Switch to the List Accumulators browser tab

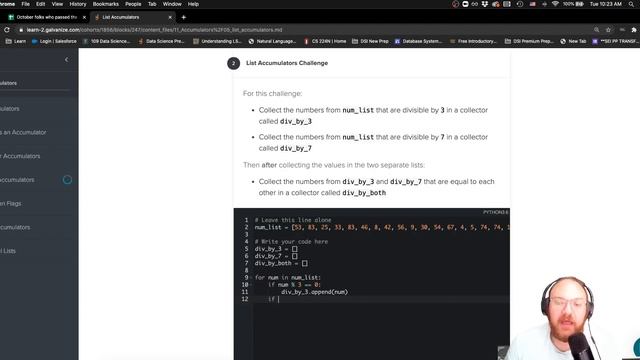pos(133,17)
